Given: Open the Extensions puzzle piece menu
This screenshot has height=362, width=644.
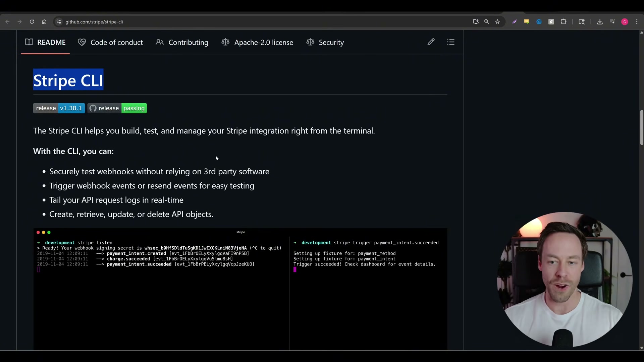Looking at the screenshot, I should 563,22.
